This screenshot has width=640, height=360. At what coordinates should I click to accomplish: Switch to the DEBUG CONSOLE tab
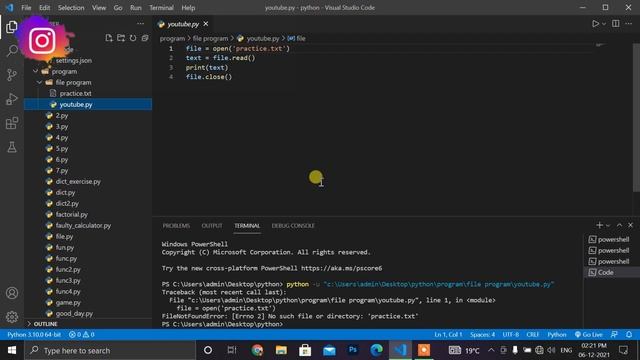coord(293,226)
